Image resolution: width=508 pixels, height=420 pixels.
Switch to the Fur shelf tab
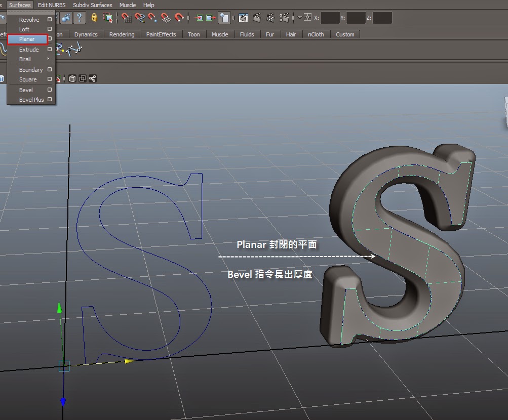[270, 34]
